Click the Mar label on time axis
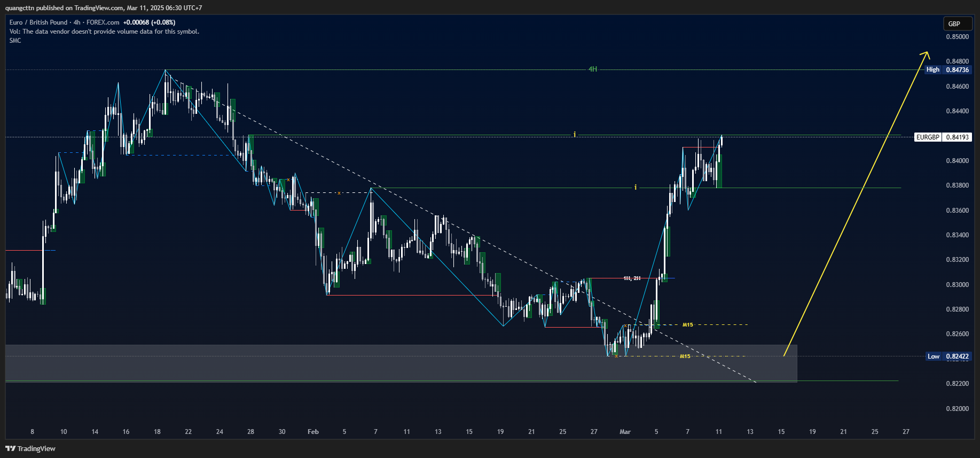The height and width of the screenshot is (458, 980). [x=625, y=432]
